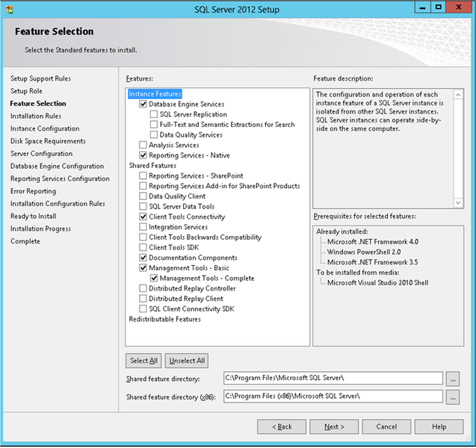Select the Shared Features tree heading
This screenshot has height=448, width=476.
[x=152, y=166]
